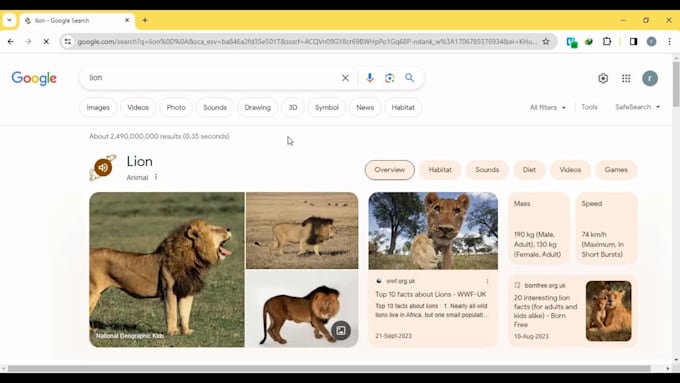680x383 pixels.
Task: Click the magnifier search button
Action: coord(409,78)
